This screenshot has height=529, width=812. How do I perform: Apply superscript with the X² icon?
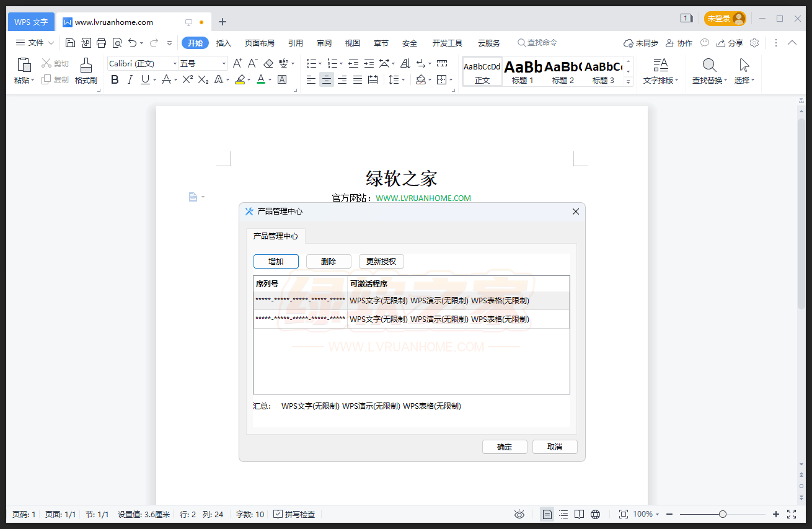coord(188,79)
